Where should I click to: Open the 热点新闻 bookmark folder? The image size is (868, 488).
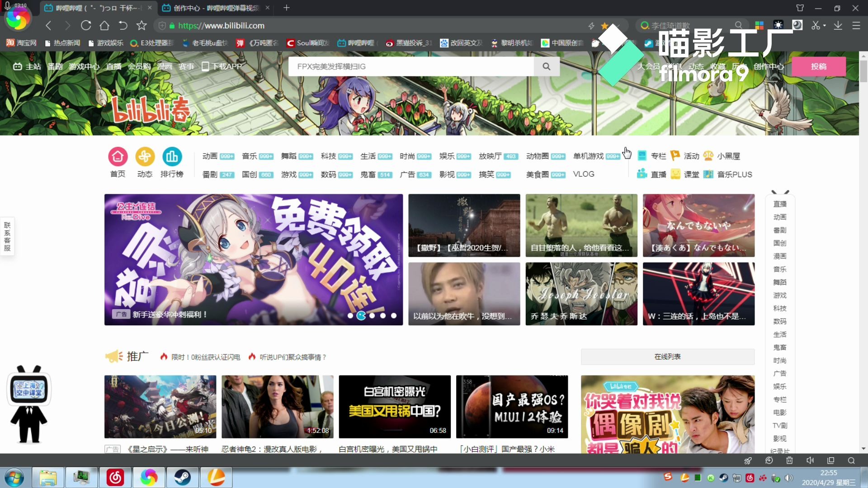click(62, 43)
